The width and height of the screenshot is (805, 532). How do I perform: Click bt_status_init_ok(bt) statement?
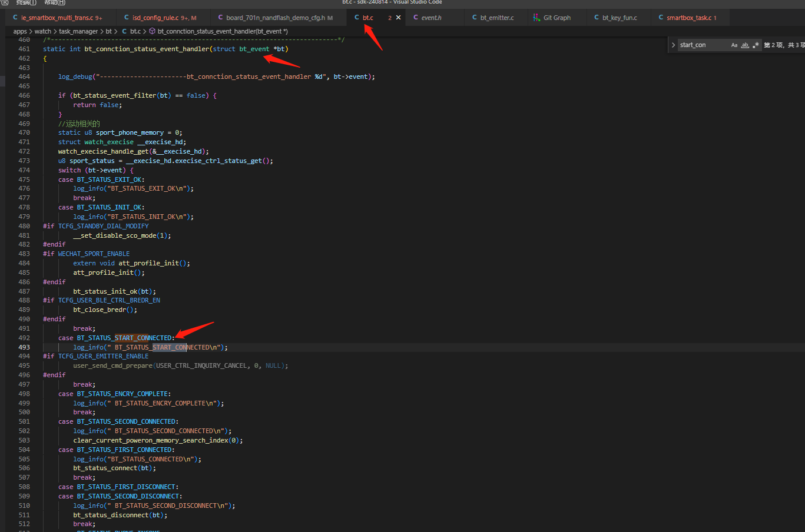115,291
